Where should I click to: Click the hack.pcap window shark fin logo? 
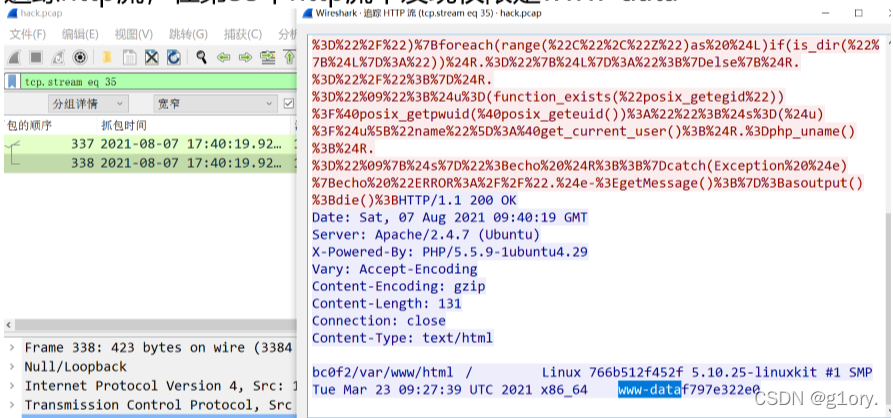(x=11, y=13)
